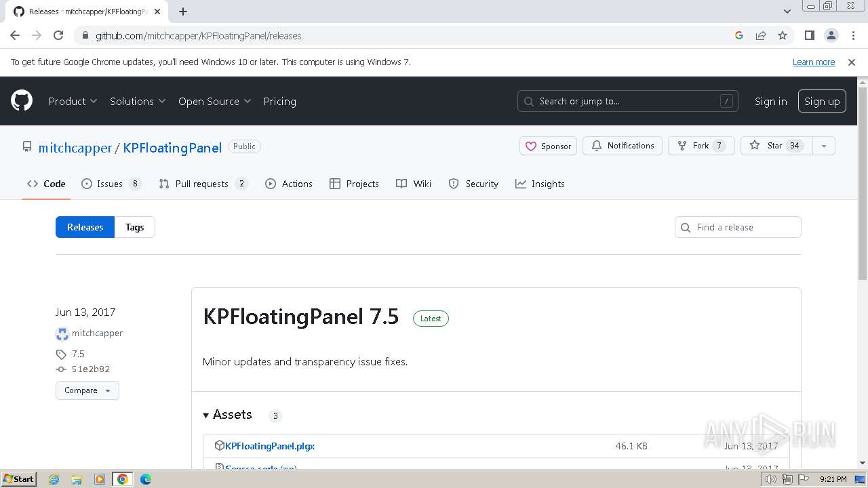Focus the Find a release field
The height and width of the screenshot is (488, 868).
[x=745, y=227]
